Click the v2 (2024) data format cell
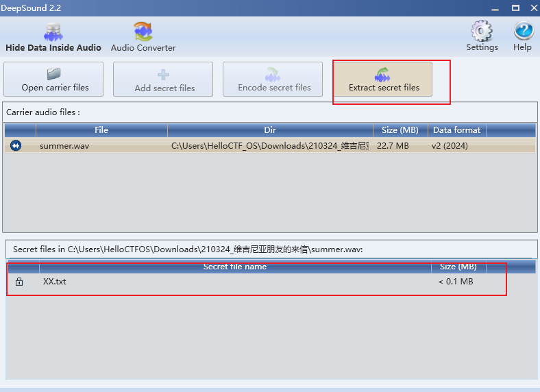 coord(450,146)
